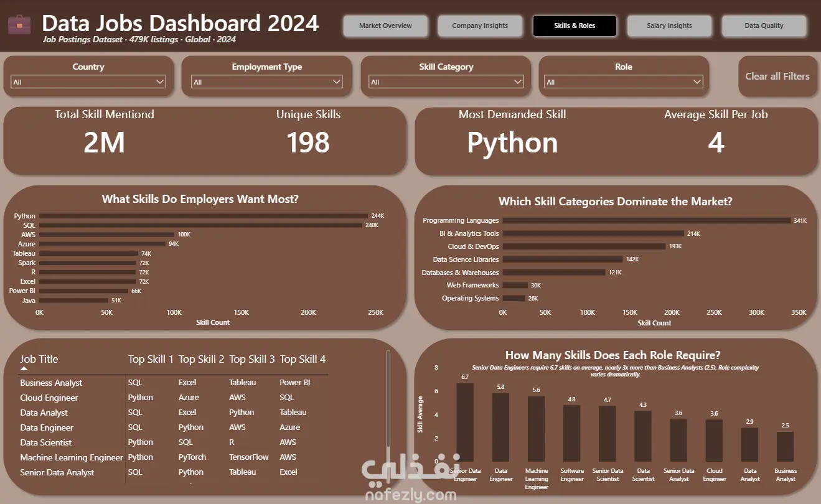Click the Power BI cell in Business Analyst row
821x504 pixels.
point(295,383)
